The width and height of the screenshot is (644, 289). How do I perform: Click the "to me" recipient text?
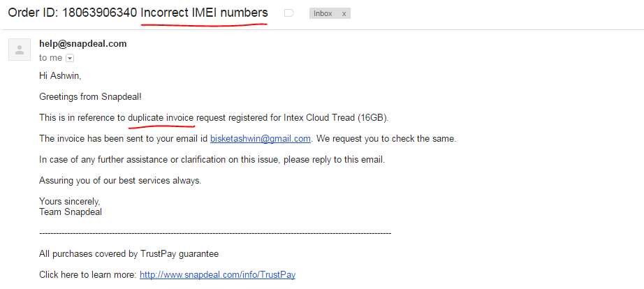click(x=50, y=58)
